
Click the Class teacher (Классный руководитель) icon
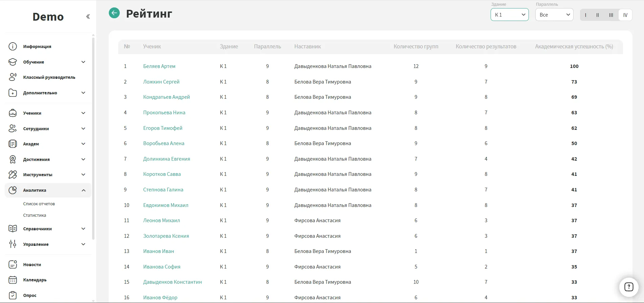click(x=13, y=77)
